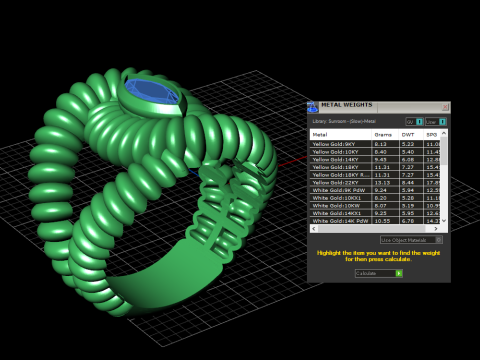Click the Calculate button
This screenshot has height=360, width=480.
[379, 273]
